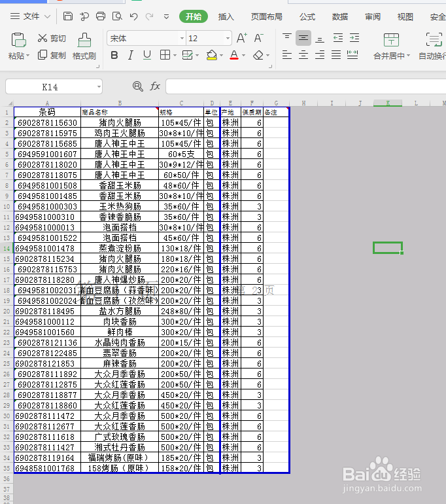Toggle Bold formatting
446x504 pixels.
[x=114, y=55]
